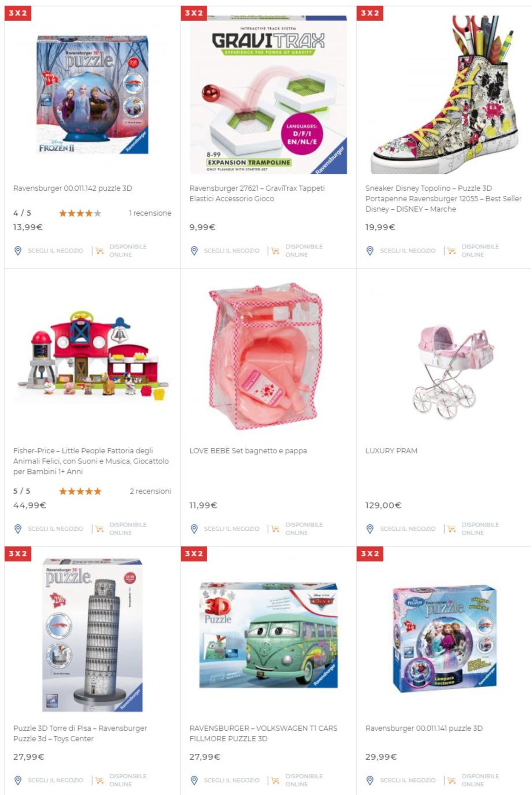Click location pin under LOVE BEBÈ set
This screenshot has width=532, height=795.
point(194,529)
